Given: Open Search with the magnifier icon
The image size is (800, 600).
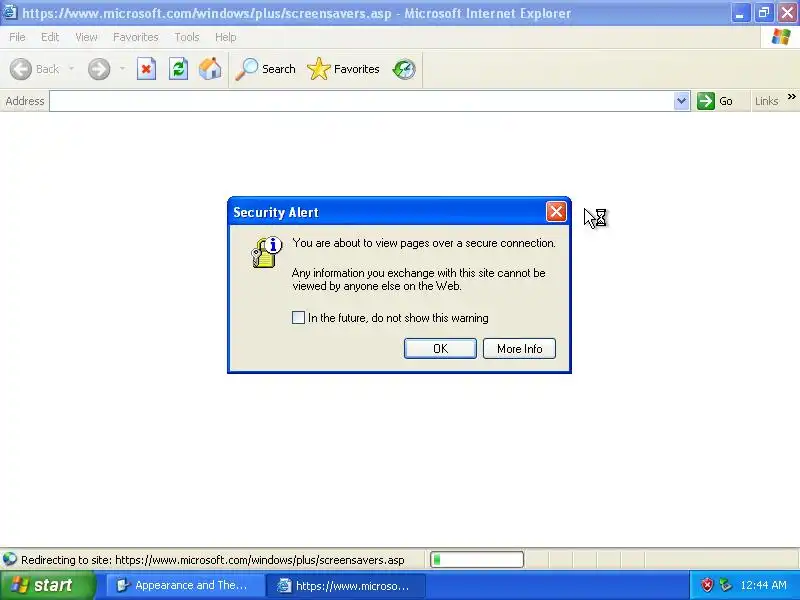Looking at the screenshot, I should click(246, 69).
